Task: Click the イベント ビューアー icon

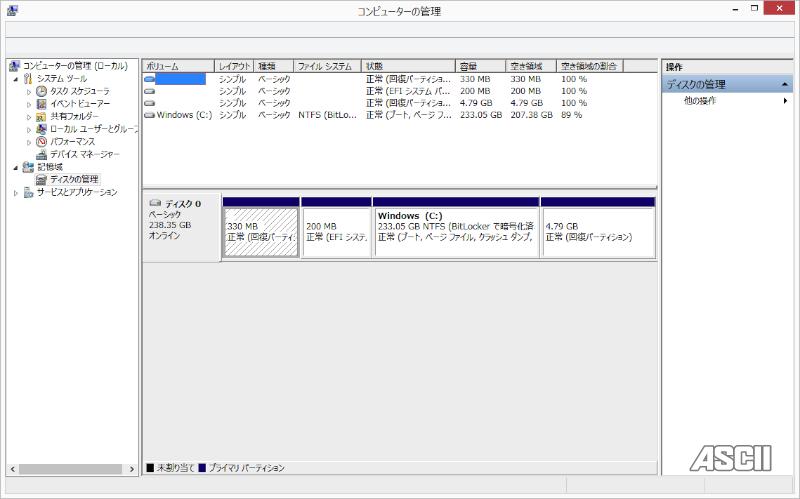Action: point(41,104)
